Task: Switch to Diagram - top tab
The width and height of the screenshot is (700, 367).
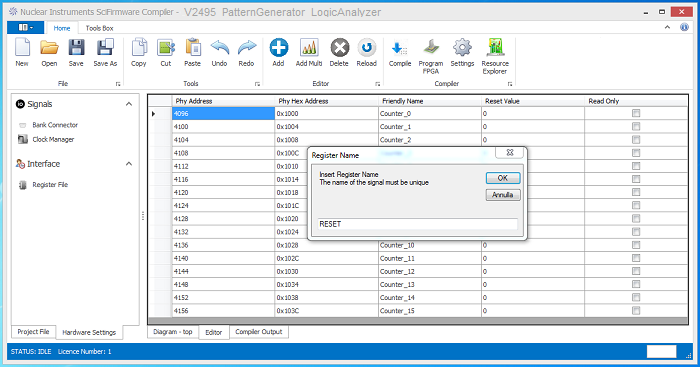Action: click(x=173, y=332)
